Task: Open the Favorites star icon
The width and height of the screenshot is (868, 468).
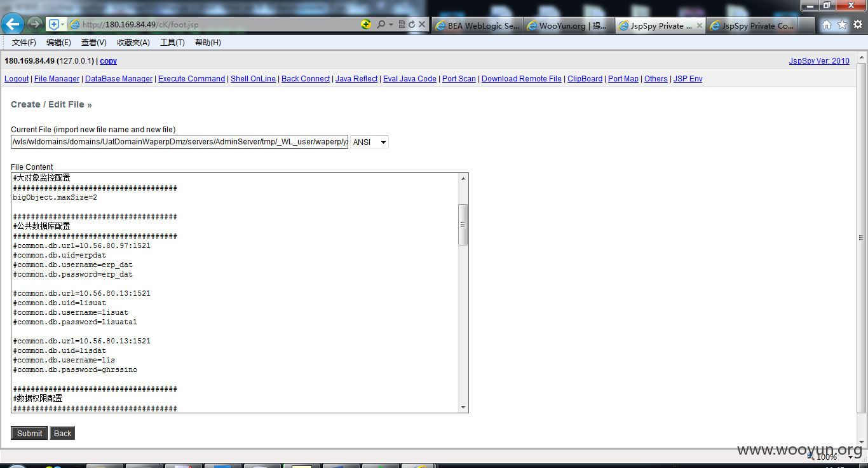Action: point(842,25)
